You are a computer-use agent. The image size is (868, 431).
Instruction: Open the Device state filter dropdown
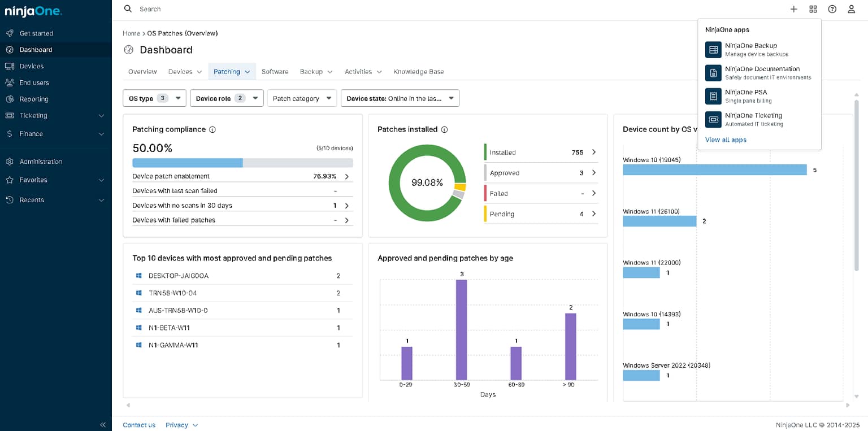pos(400,98)
